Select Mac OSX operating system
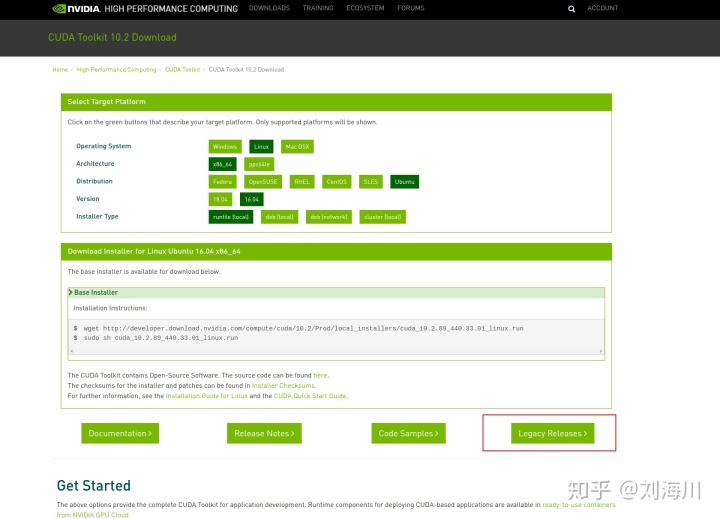This screenshot has height=519, width=720. point(297,147)
